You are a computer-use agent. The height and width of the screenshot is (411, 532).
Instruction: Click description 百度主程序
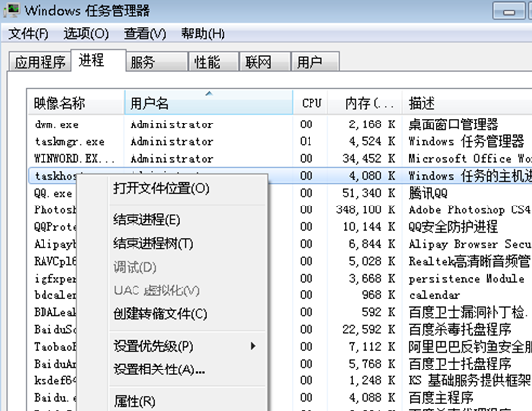coord(441,398)
